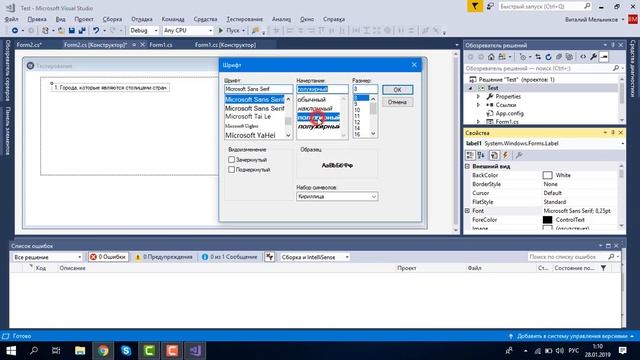Viewport: 640px width, 360px height.
Task: Click the Undo icon in toolbar
Action: [x=96, y=31]
